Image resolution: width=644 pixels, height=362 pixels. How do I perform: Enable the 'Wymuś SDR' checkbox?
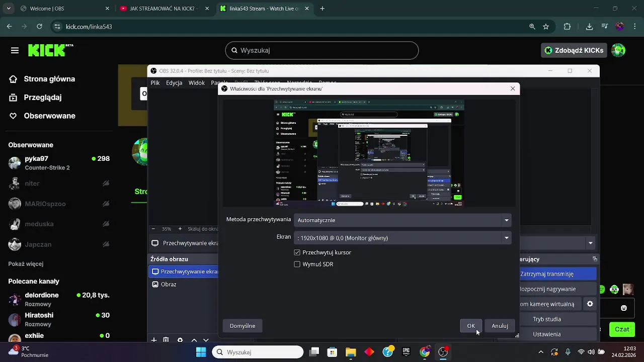click(x=297, y=264)
